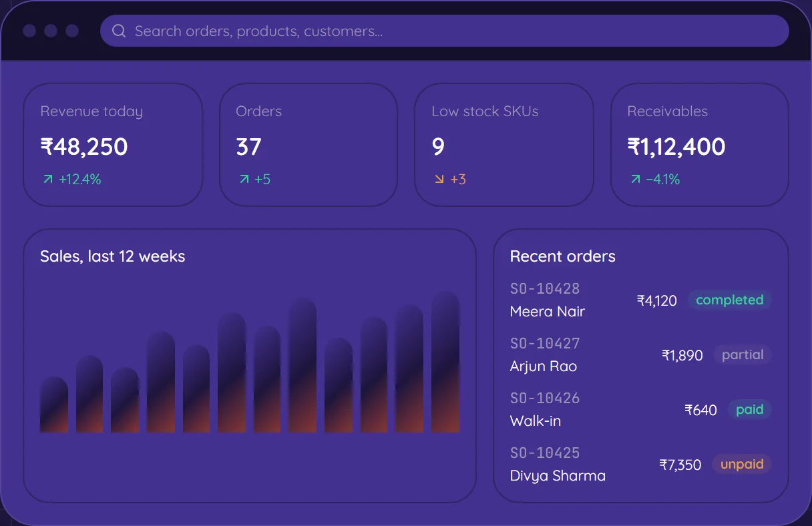Select the first week bar in sales chart

[54, 405]
